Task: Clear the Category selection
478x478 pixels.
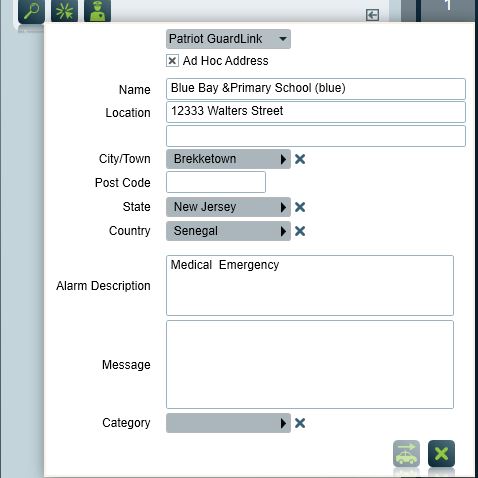Action: (x=300, y=423)
